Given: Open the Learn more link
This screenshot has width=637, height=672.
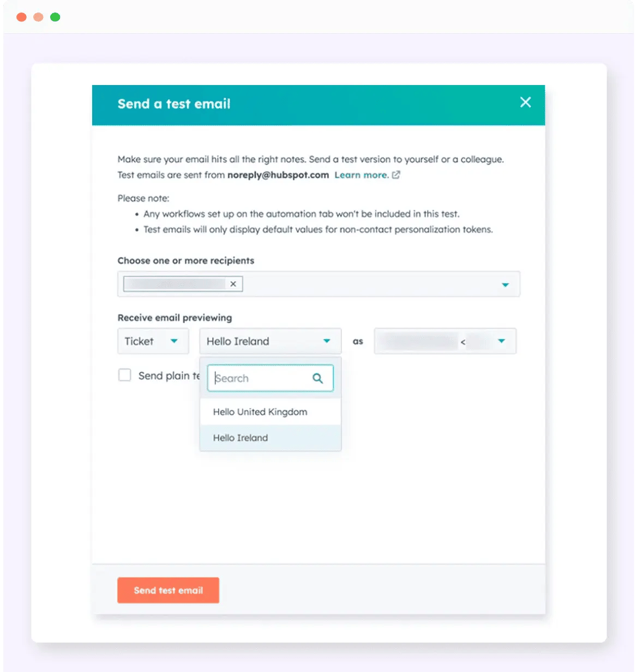Looking at the screenshot, I should (362, 175).
